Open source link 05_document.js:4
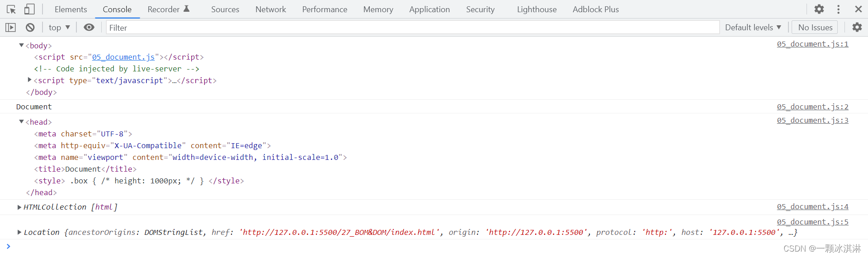The height and width of the screenshot is (257, 868). tap(812, 206)
